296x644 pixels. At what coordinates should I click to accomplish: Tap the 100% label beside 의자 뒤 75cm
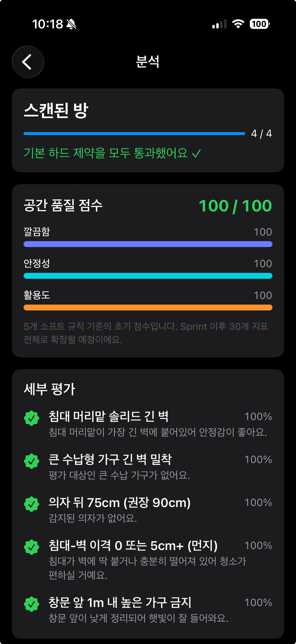(258, 502)
